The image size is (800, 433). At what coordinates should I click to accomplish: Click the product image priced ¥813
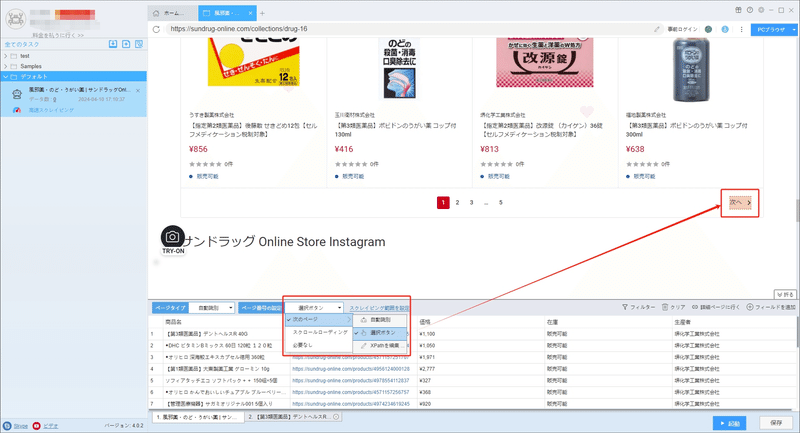pyautogui.click(x=544, y=63)
